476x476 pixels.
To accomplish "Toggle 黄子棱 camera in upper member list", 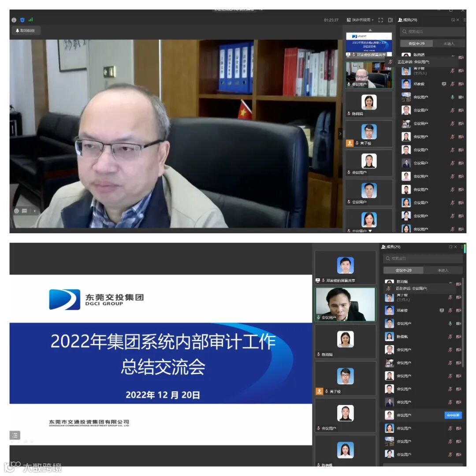I will (x=461, y=71).
